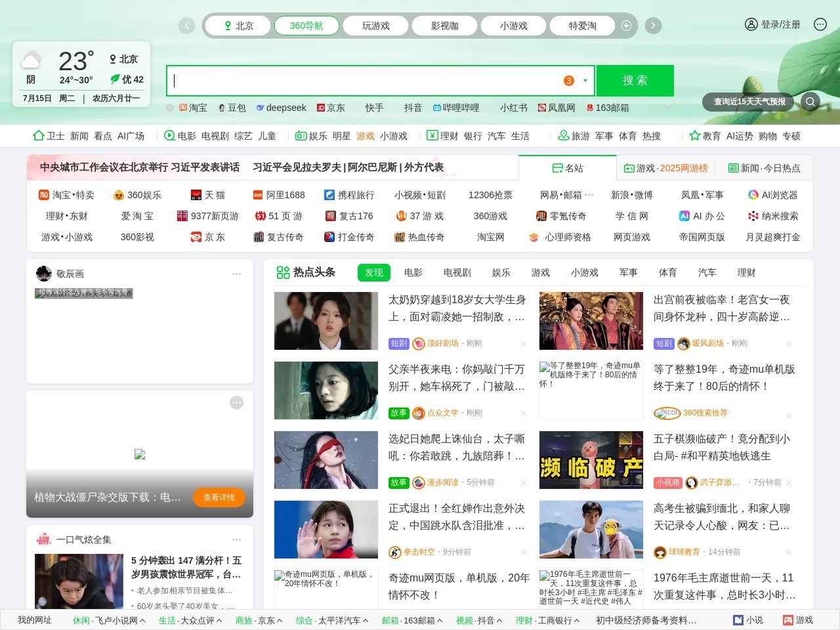The height and width of the screenshot is (630, 840).
Task: Click the add tab plus icon
Action: click(x=626, y=26)
